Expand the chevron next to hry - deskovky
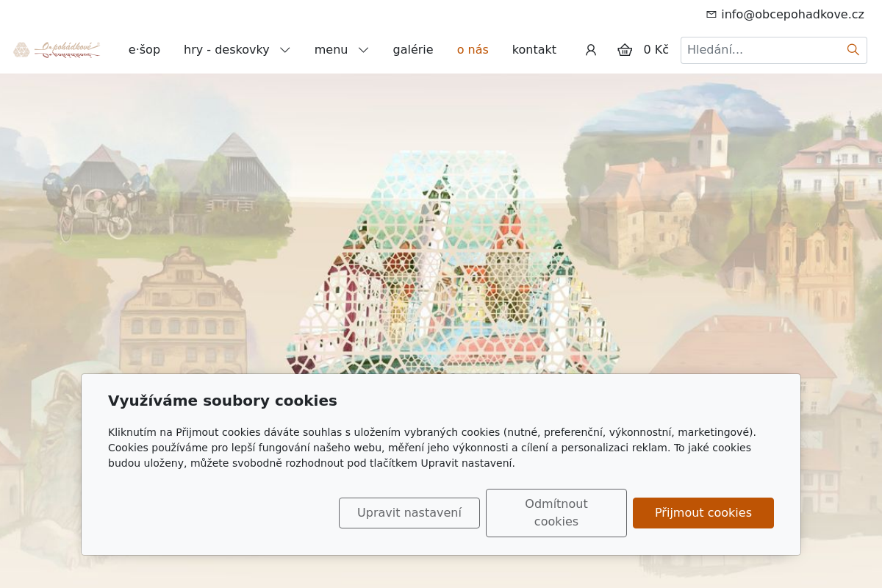The image size is (882, 588). tap(285, 50)
